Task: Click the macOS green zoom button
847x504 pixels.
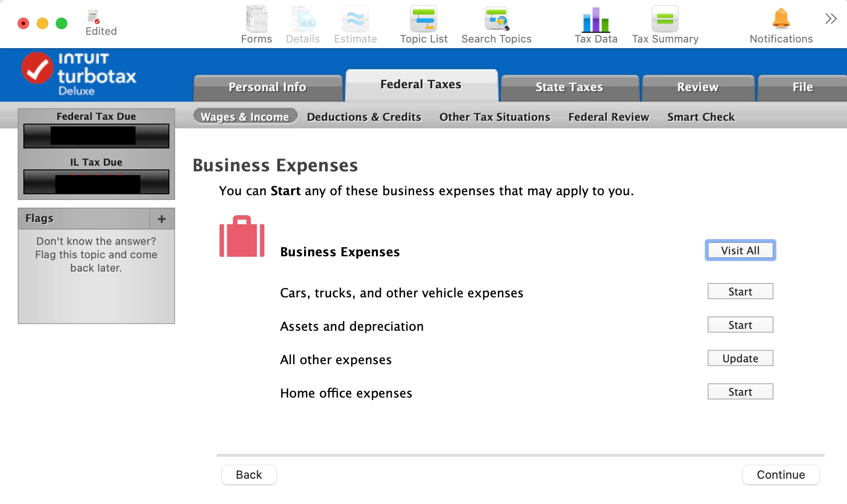Action: (62, 23)
